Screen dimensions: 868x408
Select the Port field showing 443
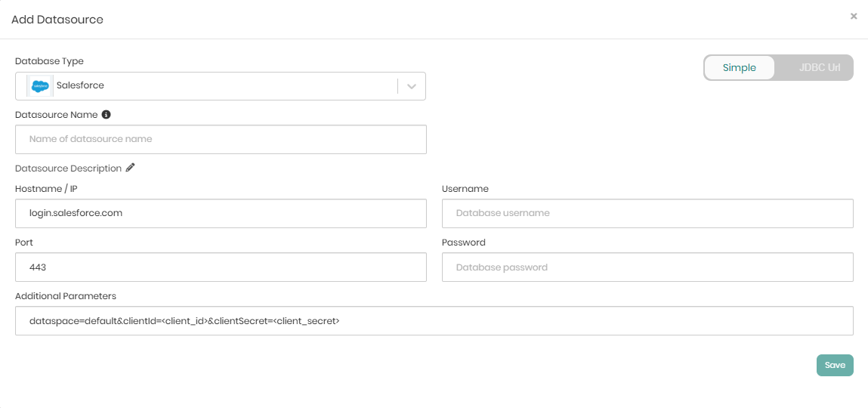pyautogui.click(x=221, y=267)
